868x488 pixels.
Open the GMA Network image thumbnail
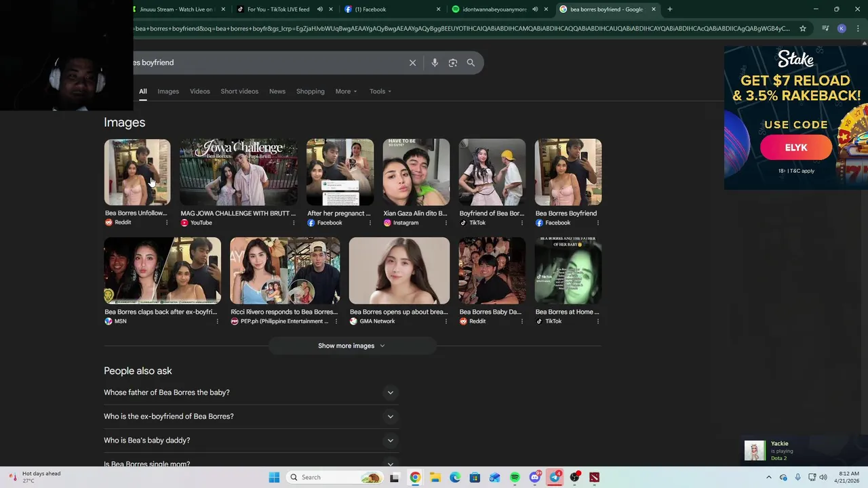399,270
